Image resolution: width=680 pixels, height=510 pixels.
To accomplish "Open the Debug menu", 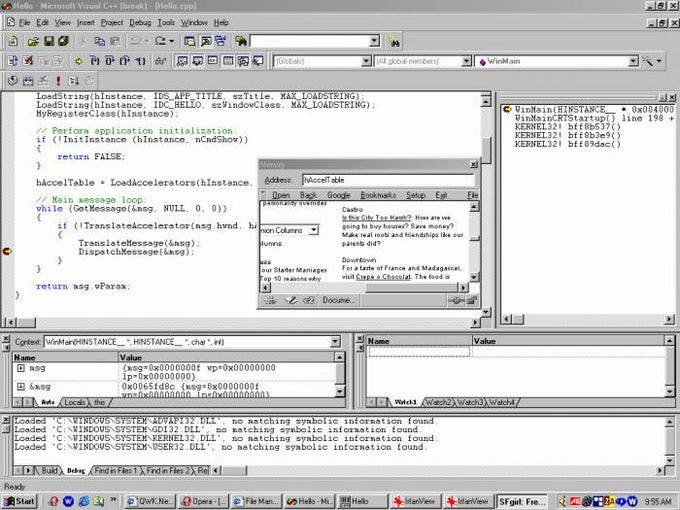I will pos(140,23).
